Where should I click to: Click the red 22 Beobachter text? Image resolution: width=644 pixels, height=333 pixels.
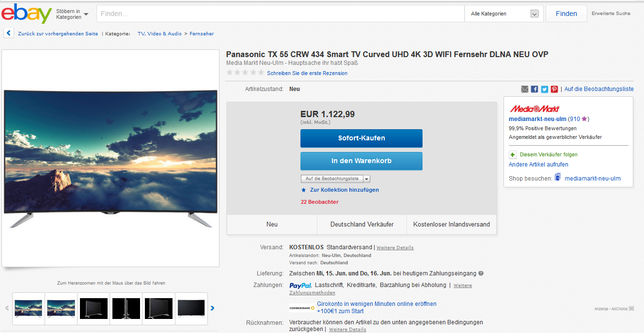coord(320,202)
